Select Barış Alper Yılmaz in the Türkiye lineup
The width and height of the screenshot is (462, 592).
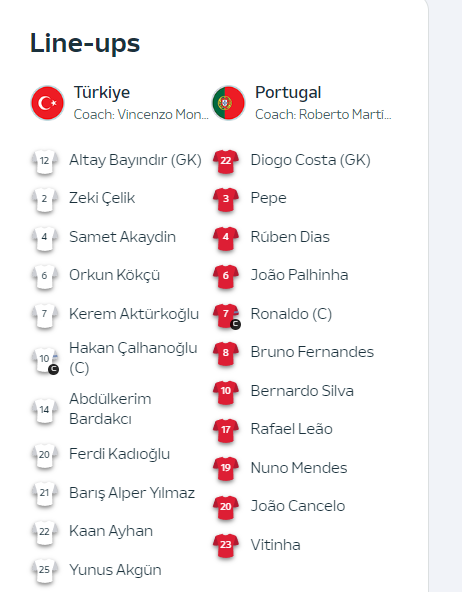coord(132,493)
